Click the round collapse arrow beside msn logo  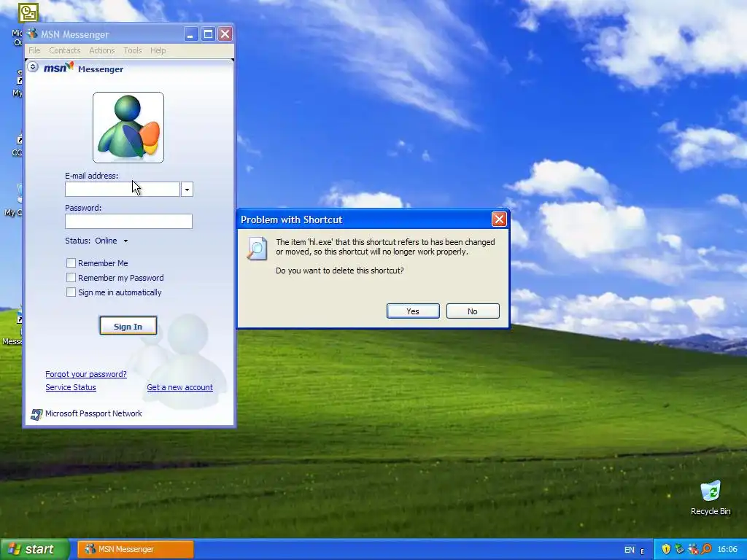tap(32, 66)
